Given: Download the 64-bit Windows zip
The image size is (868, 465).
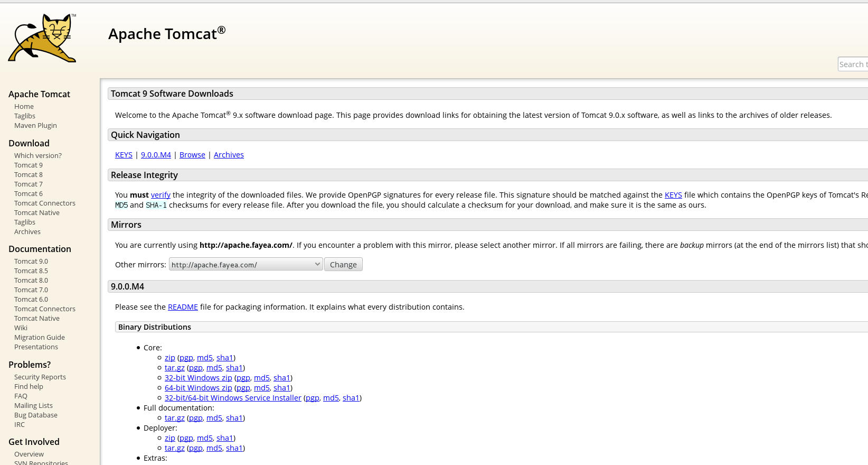Looking at the screenshot, I should tap(198, 388).
